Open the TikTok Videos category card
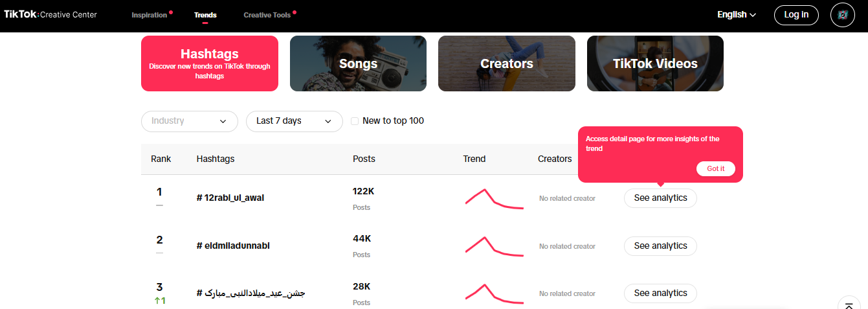The image size is (868, 309). tap(655, 63)
